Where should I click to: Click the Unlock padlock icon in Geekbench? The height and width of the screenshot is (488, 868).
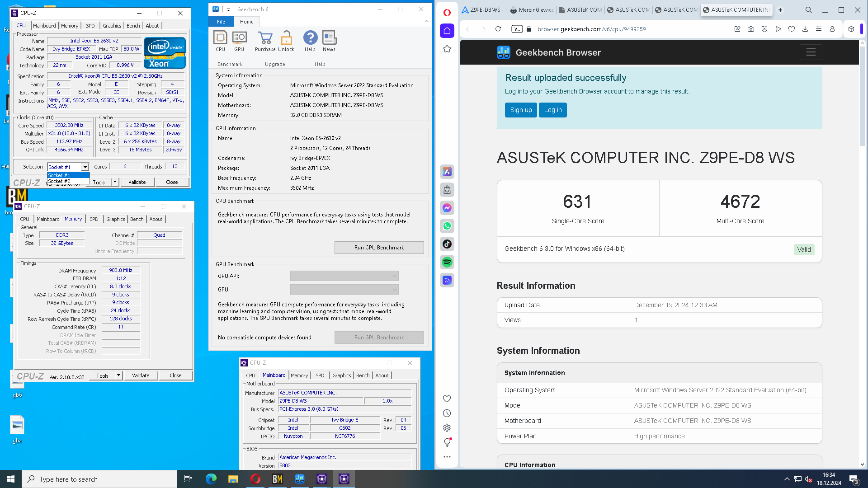point(286,41)
